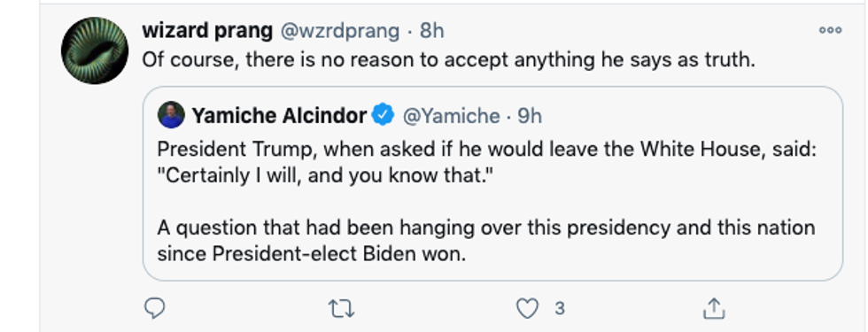
Task: Open the three-dot more options menu
Action: [x=831, y=30]
